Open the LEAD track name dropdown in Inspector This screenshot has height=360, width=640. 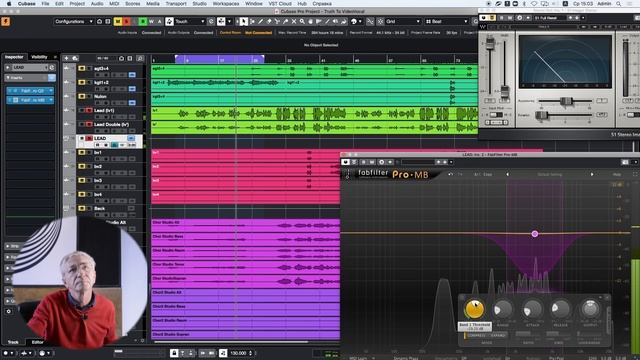pos(29,67)
